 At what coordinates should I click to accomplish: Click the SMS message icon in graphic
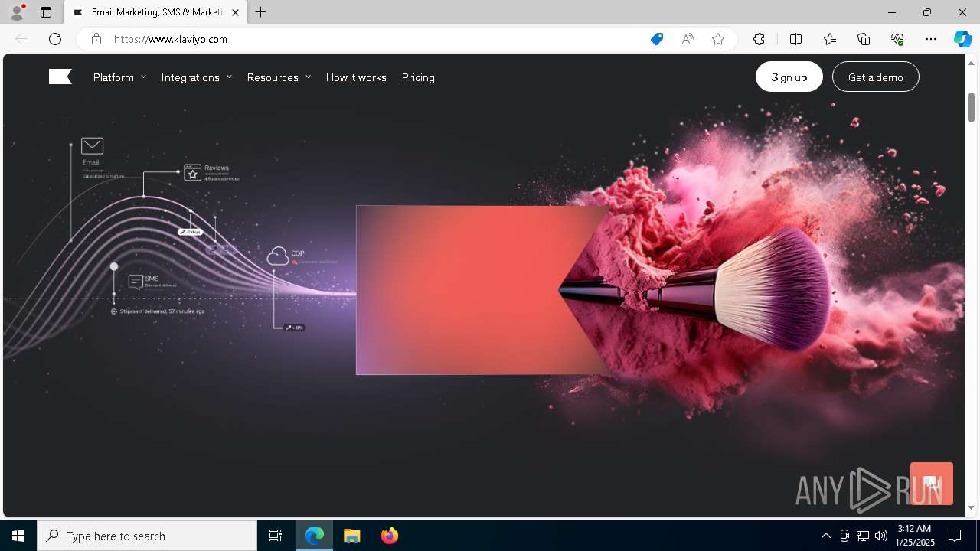(136, 282)
